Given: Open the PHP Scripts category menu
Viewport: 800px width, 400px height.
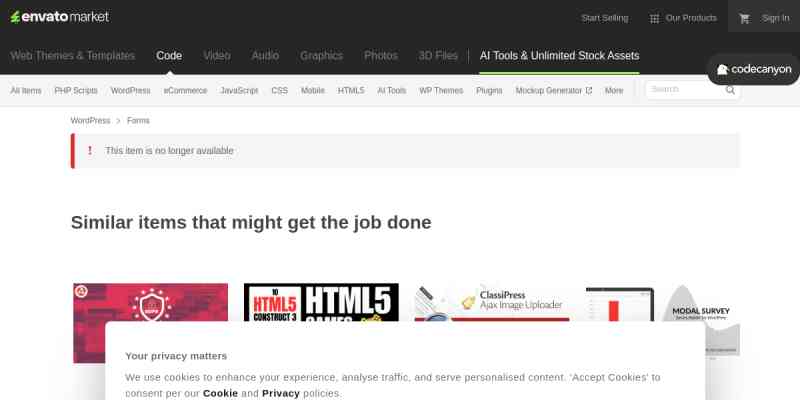Looking at the screenshot, I should (x=76, y=90).
